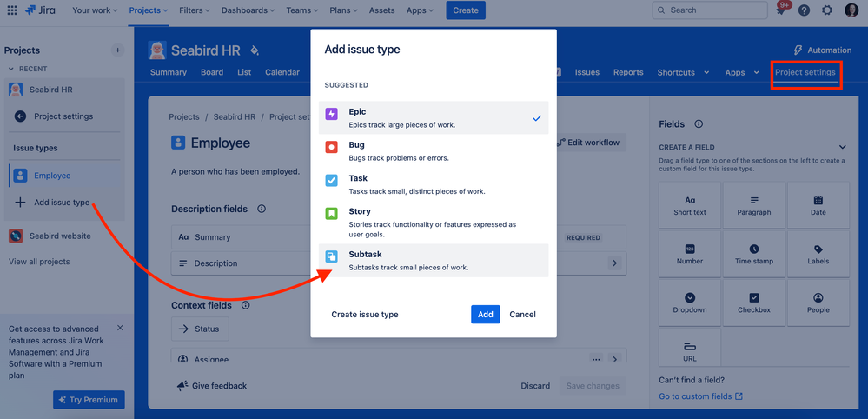Click the Bug red circle icon
The width and height of the screenshot is (868, 419).
point(331,147)
